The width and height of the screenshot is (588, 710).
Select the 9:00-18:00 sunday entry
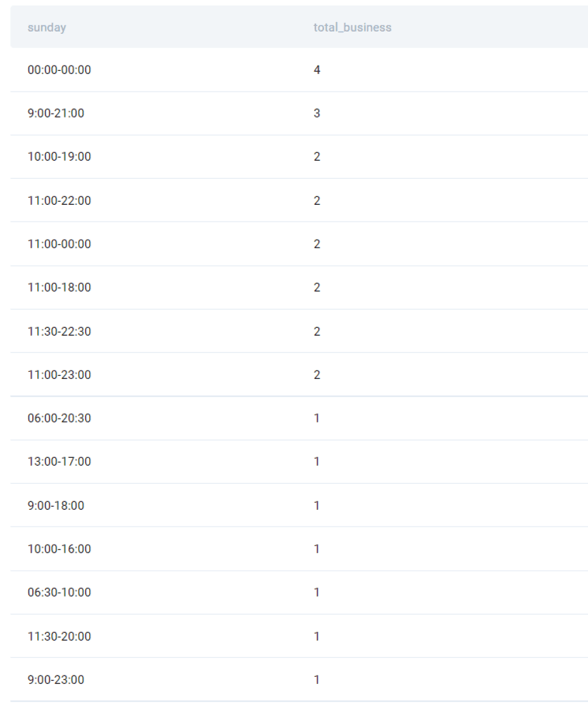tap(56, 506)
